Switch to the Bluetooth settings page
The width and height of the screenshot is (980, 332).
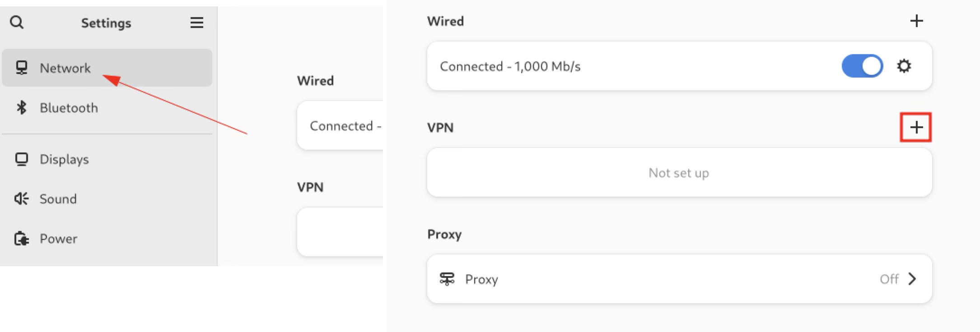(69, 108)
